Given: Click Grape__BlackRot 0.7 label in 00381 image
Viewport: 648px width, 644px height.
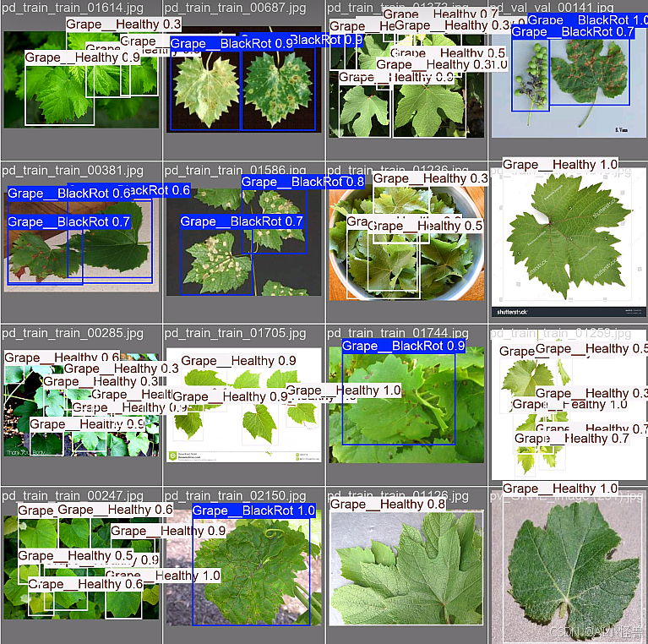Looking at the screenshot, I should tap(69, 222).
